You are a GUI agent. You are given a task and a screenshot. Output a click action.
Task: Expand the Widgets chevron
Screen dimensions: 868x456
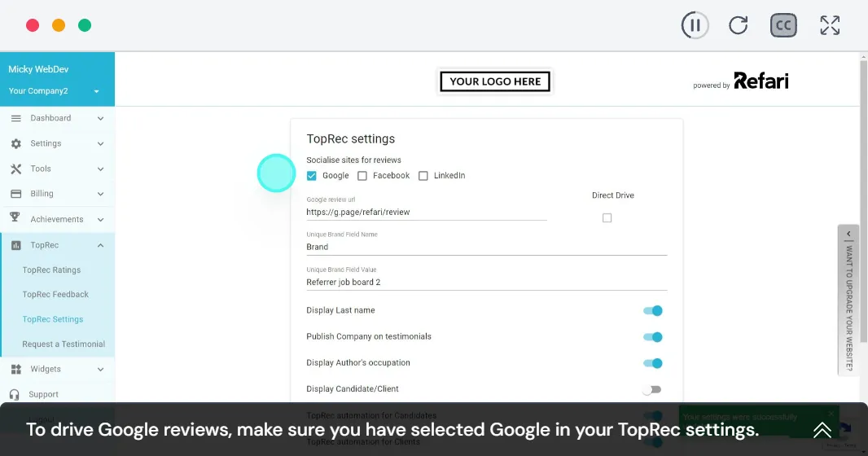click(100, 369)
